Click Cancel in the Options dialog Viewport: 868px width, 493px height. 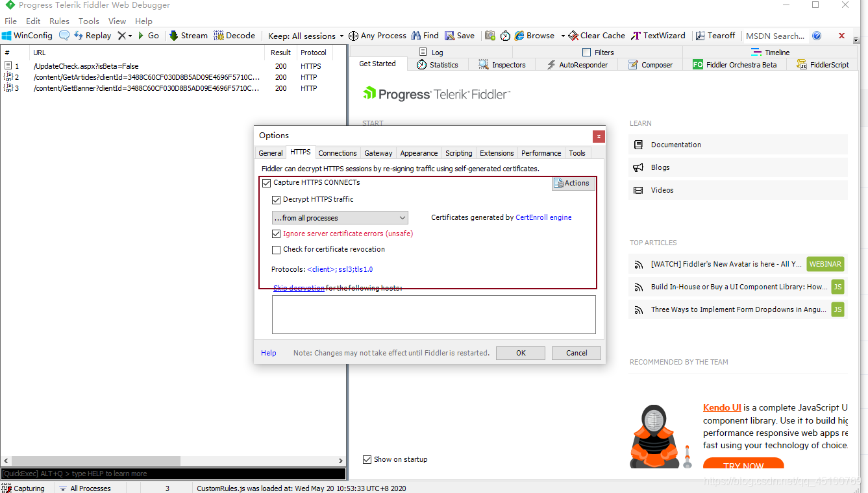coord(577,353)
